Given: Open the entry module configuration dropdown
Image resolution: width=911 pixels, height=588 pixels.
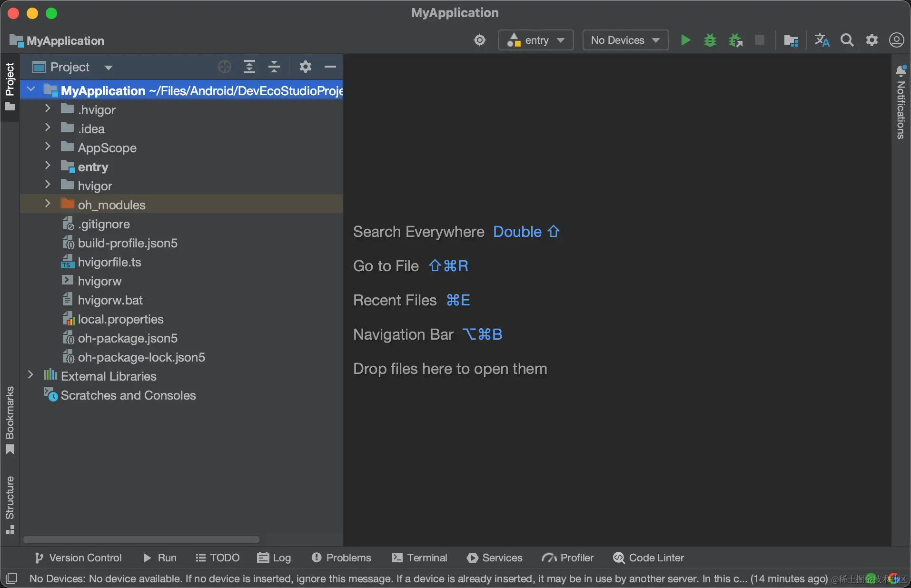Looking at the screenshot, I should pos(535,40).
